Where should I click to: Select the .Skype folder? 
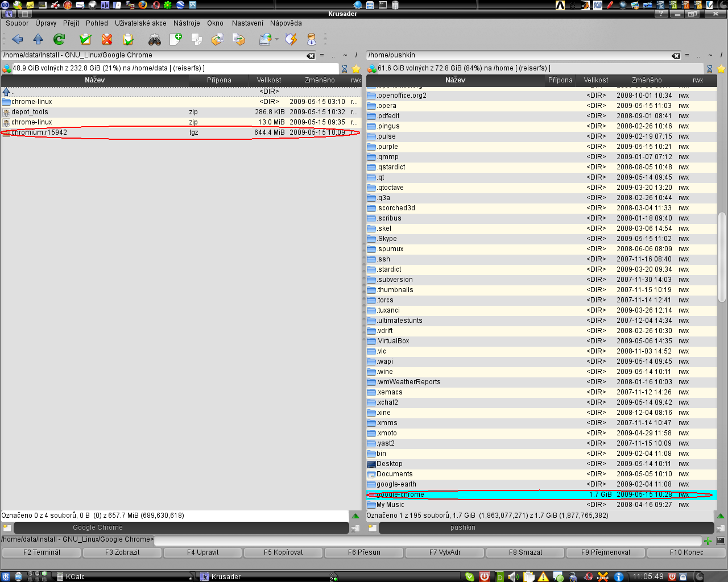pos(541,239)
